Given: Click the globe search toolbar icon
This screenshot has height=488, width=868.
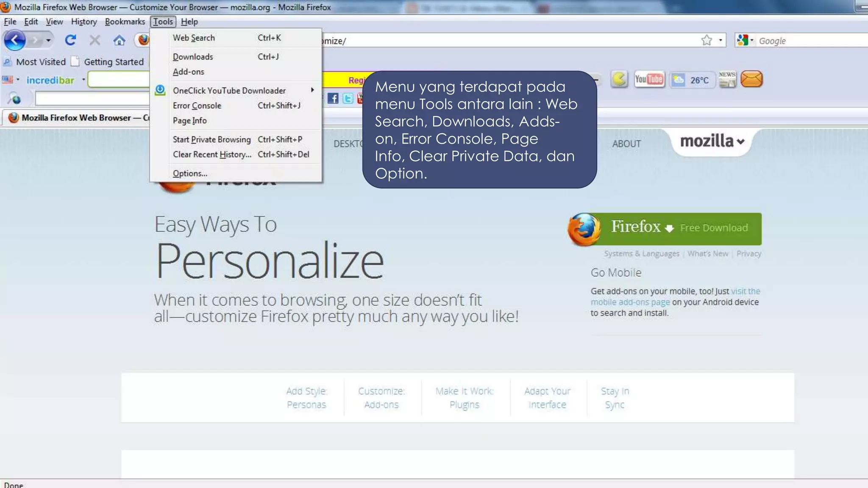Looking at the screenshot, I should pyautogui.click(x=14, y=99).
